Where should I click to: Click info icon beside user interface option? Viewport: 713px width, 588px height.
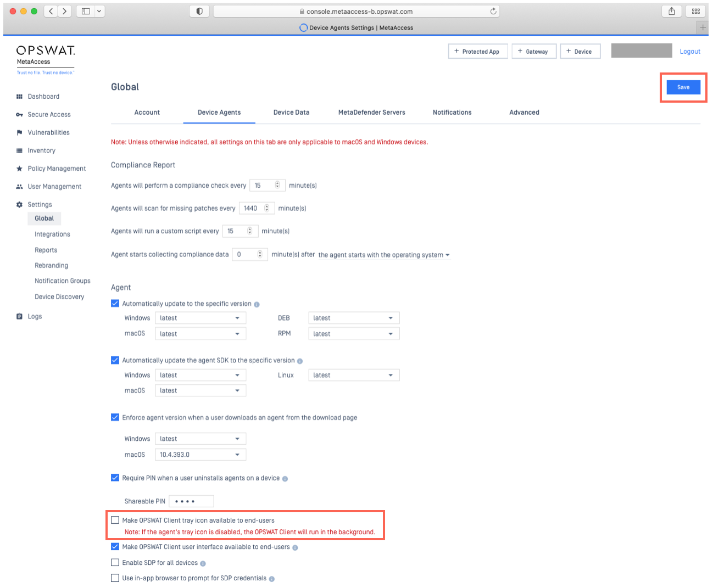tap(295, 547)
